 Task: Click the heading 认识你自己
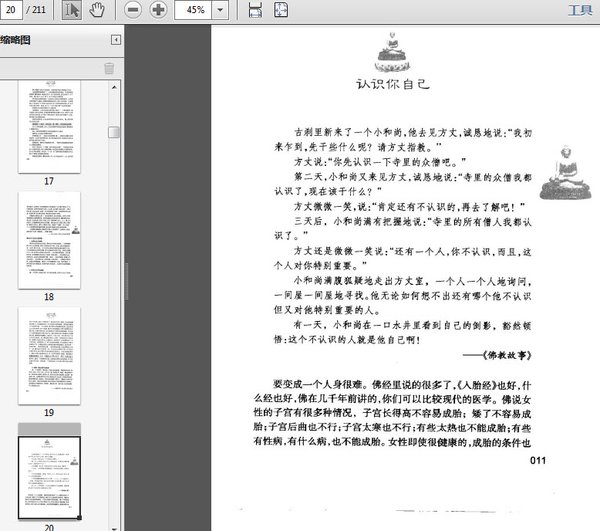click(393, 84)
